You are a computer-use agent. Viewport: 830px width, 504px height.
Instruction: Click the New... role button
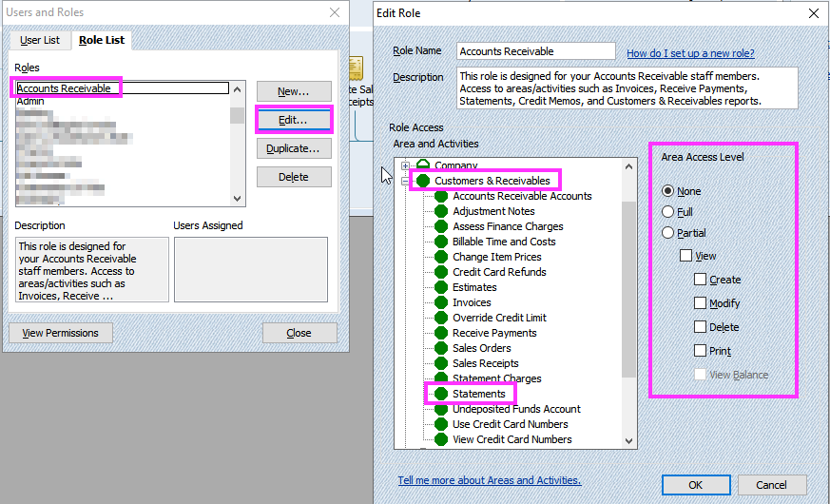coord(294,91)
